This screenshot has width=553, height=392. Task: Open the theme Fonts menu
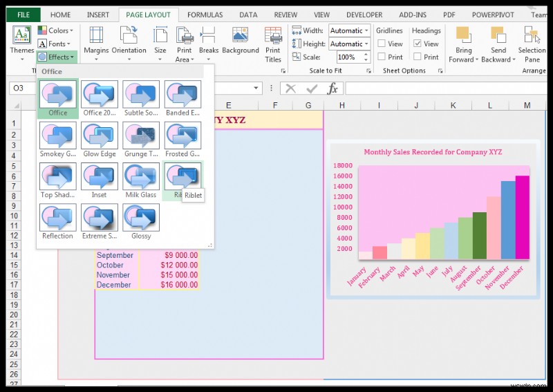coord(55,44)
